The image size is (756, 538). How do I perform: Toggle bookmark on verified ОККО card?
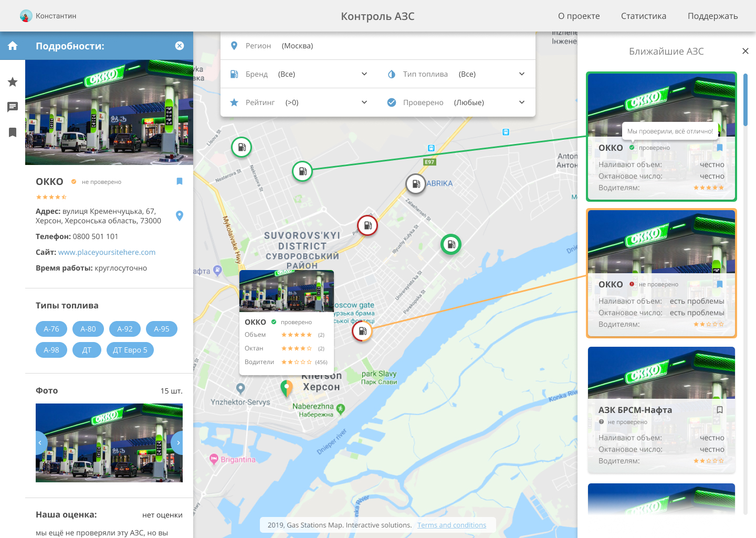720,148
